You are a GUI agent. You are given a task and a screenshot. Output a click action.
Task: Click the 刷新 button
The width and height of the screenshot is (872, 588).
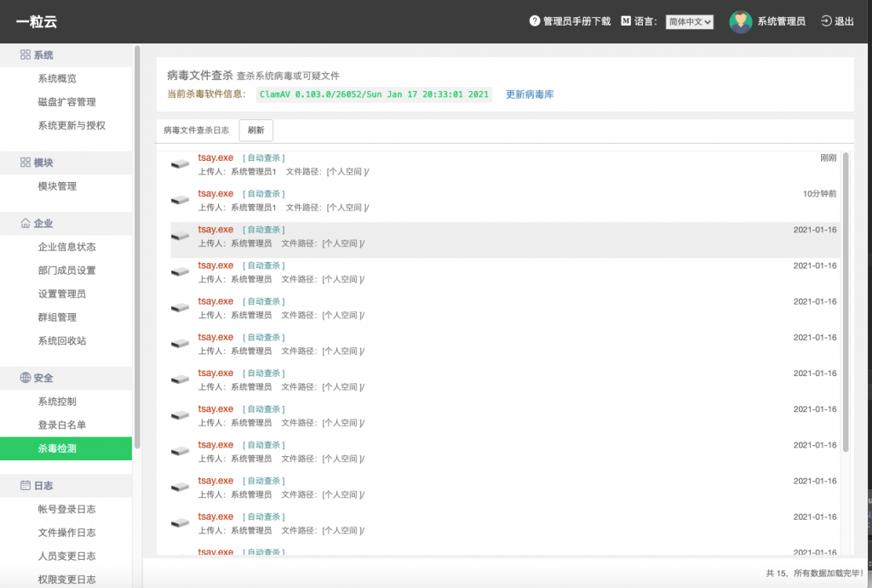(255, 130)
